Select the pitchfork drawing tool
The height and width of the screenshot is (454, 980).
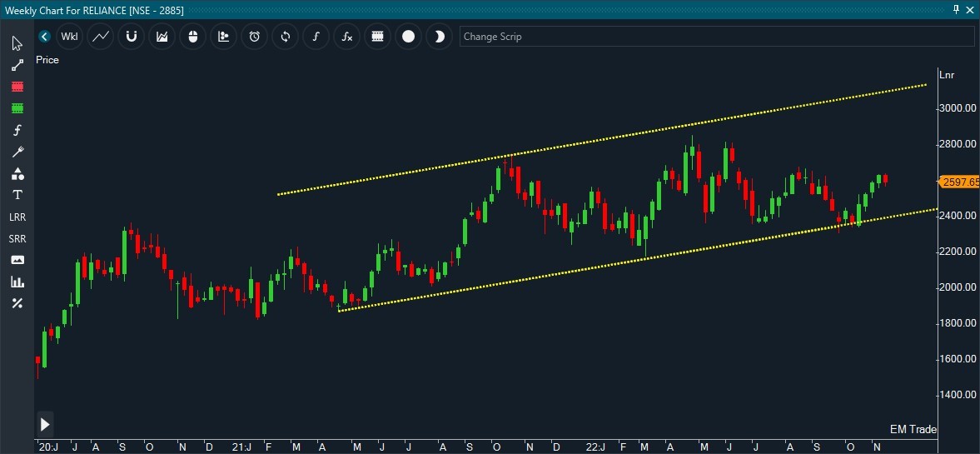pos(17,152)
